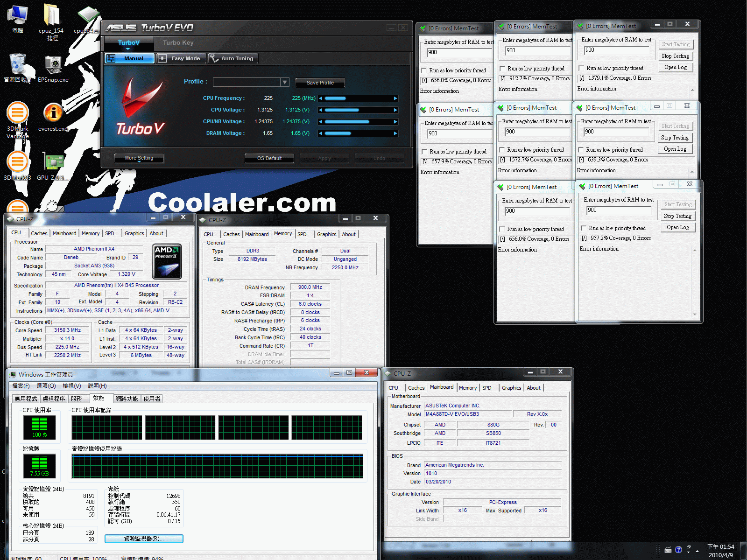Launch the 3DMark03 desktop icon
747x560 pixels.
pyautogui.click(x=18, y=166)
